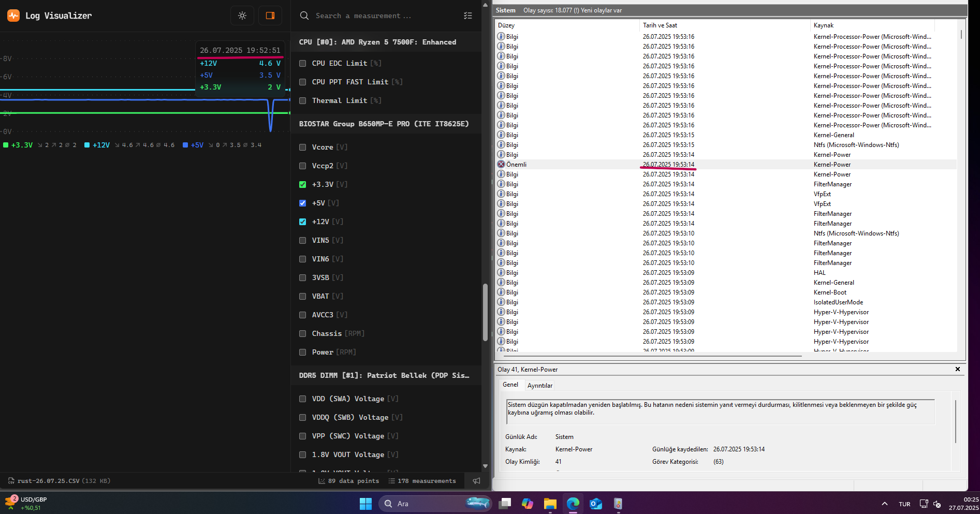This screenshot has height=514, width=980.
Task: Click the megaphone feedback icon
Action: (x=476, y=481)
